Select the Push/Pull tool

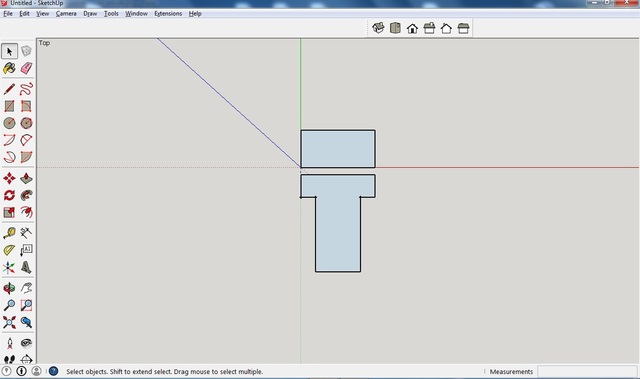[x=26, y=178]
